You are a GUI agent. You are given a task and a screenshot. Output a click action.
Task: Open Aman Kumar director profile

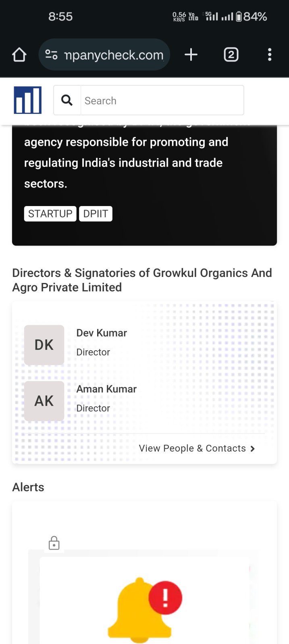point(106,389)
